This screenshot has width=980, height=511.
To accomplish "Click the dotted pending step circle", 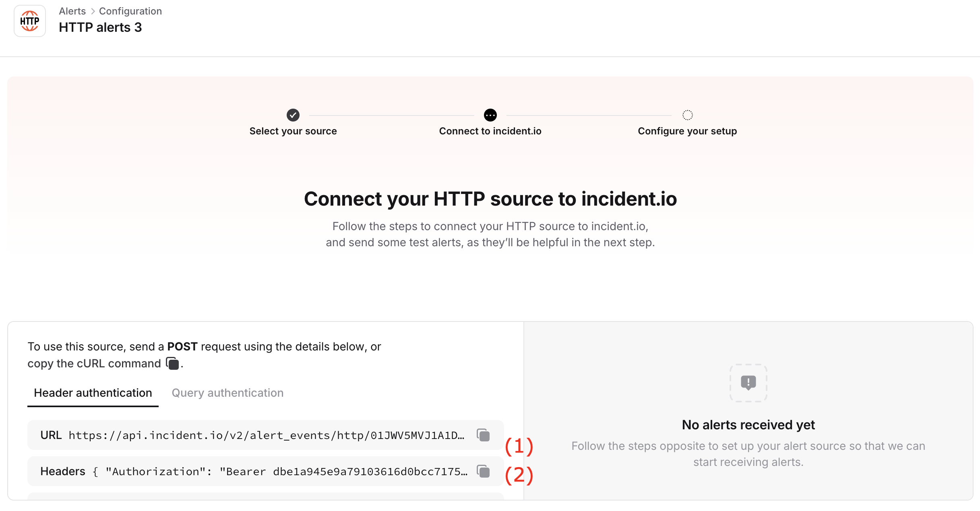I will [x=687, y=115].
